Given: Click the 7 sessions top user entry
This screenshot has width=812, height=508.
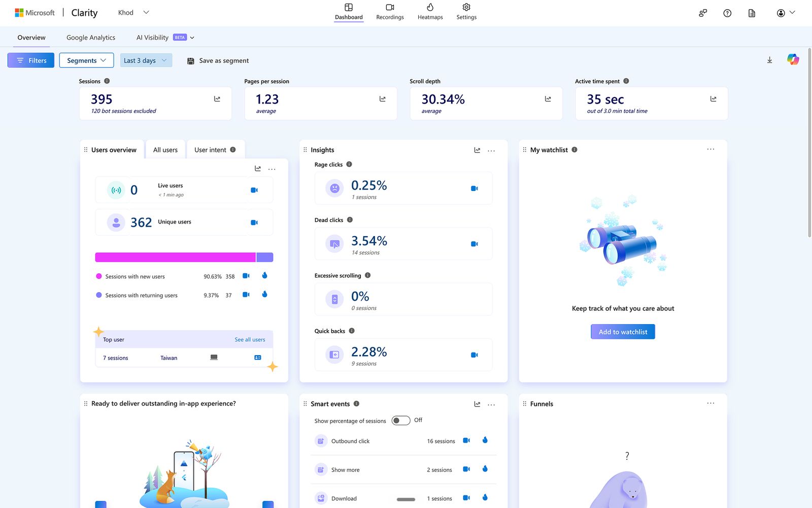Looking at the screenshot, I should coord(116,358).
